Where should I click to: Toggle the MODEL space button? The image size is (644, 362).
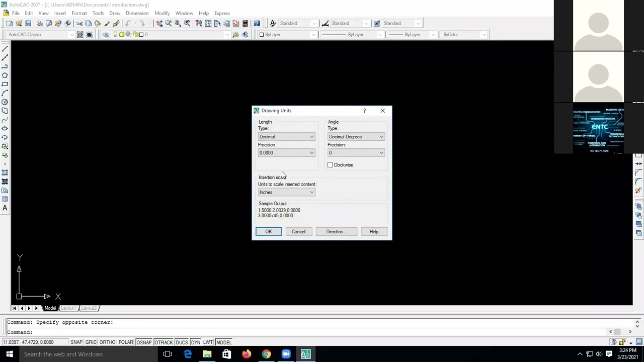click(x=224, y=342)
